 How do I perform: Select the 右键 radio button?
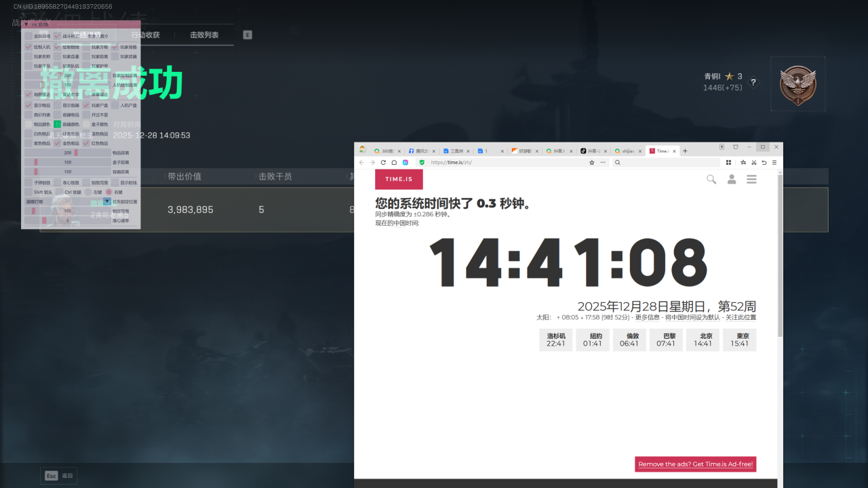(x=108, y=192)
